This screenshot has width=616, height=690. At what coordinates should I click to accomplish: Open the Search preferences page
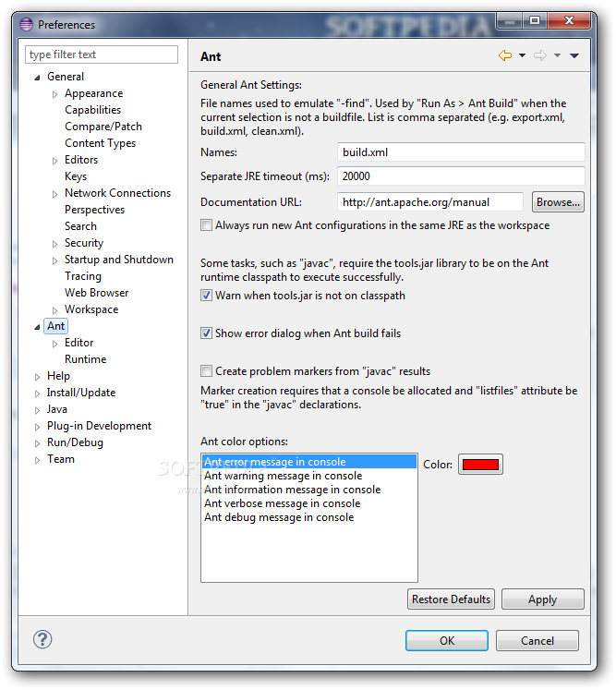click(x=80, y=225)
